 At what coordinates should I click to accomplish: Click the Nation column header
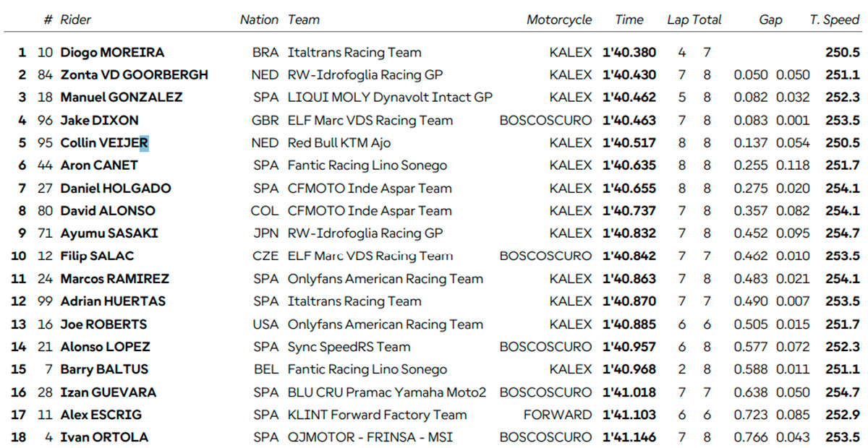259,20
